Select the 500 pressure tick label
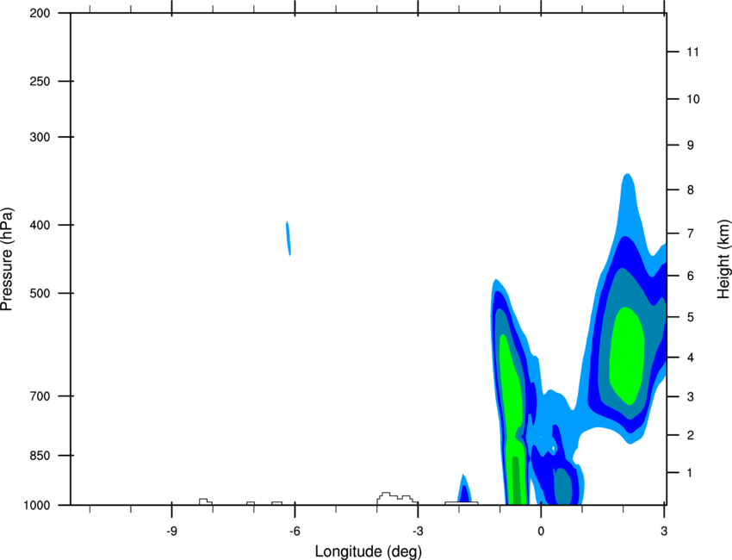732x560 pixels. coord(40,293)
